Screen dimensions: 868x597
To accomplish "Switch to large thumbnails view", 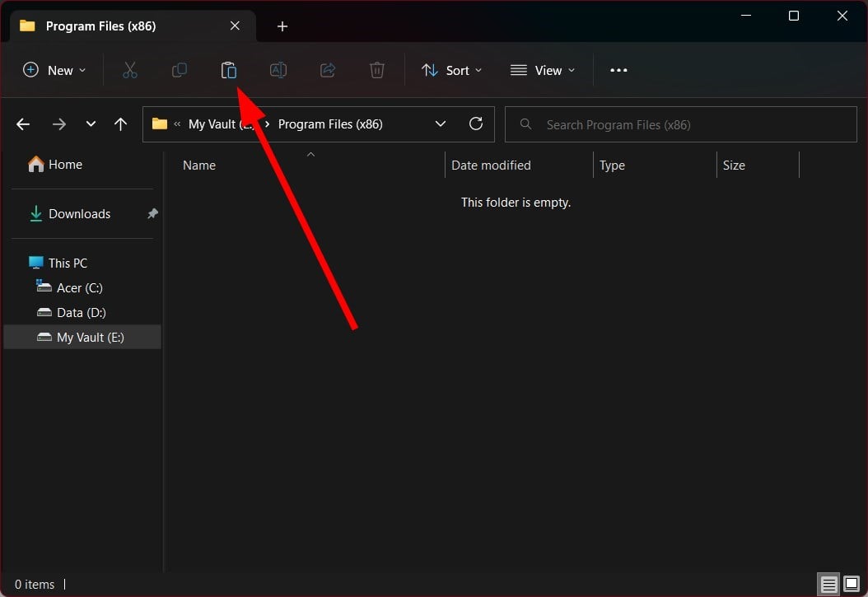I will [852, 584].
